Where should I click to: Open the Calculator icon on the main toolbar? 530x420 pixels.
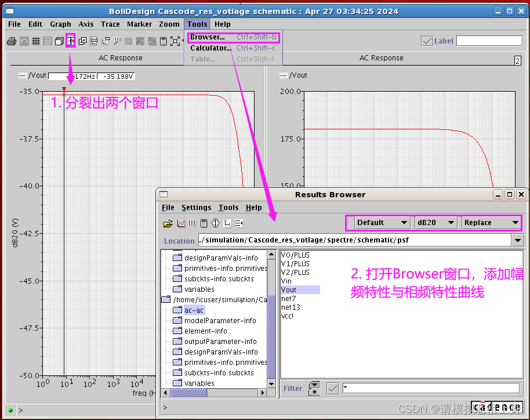click(164, 41)
